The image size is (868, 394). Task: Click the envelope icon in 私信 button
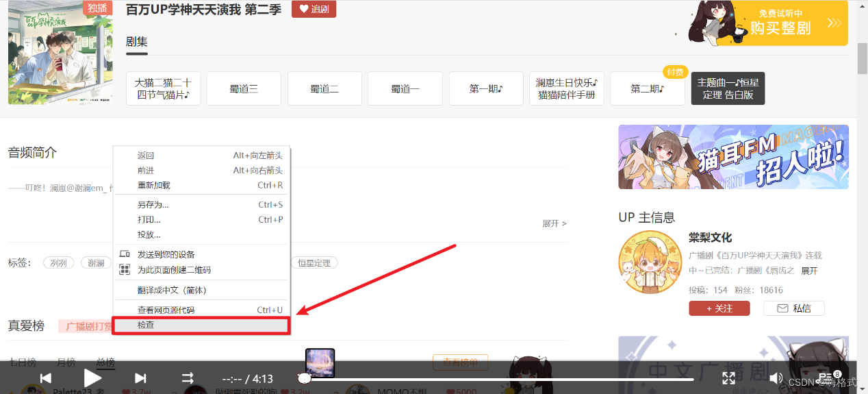click(x=782, y=308)
